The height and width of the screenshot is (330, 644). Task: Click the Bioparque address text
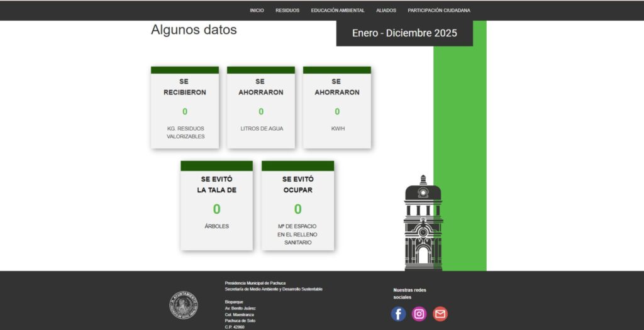[240, 314]
